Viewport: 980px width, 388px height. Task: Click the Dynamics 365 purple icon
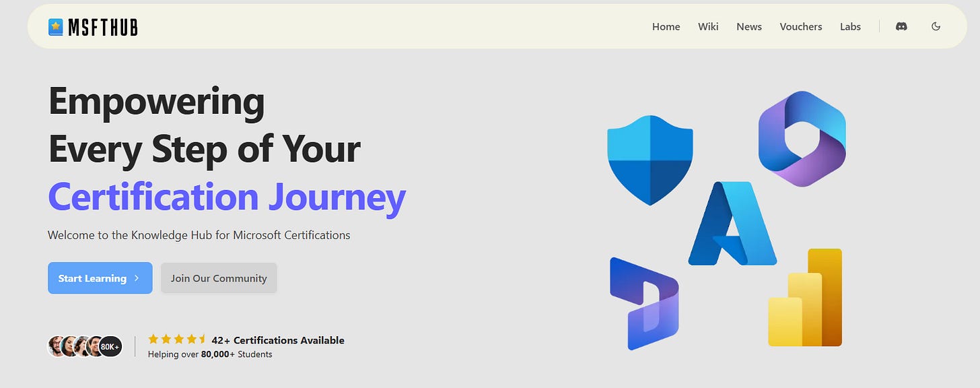coord(644,303)
